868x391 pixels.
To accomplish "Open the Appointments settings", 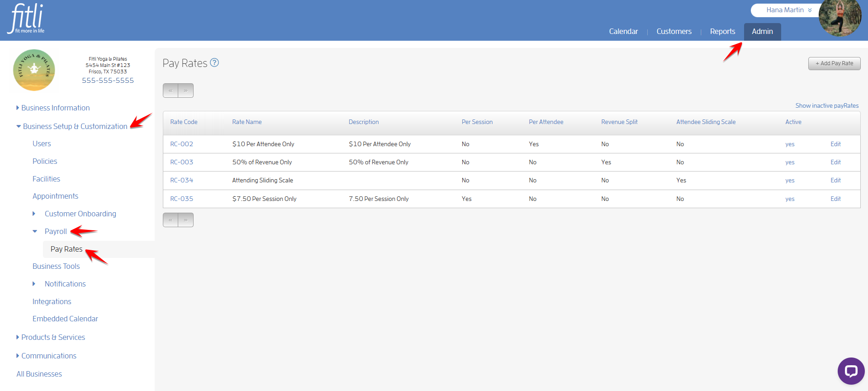I will point(55,196).
